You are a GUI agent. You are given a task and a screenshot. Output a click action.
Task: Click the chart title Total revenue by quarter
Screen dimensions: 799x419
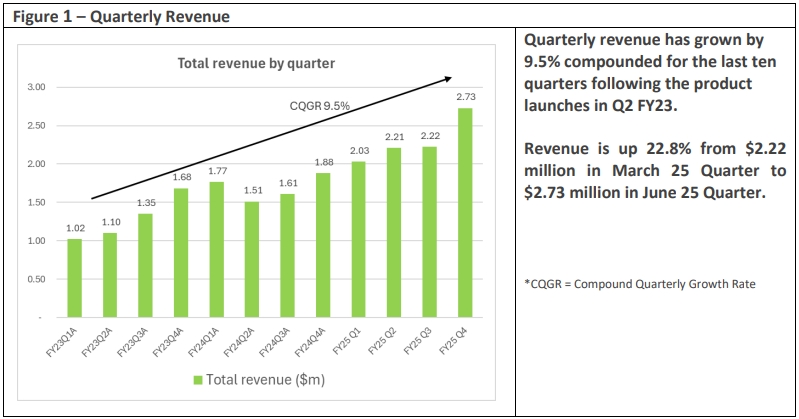point(256,63)
